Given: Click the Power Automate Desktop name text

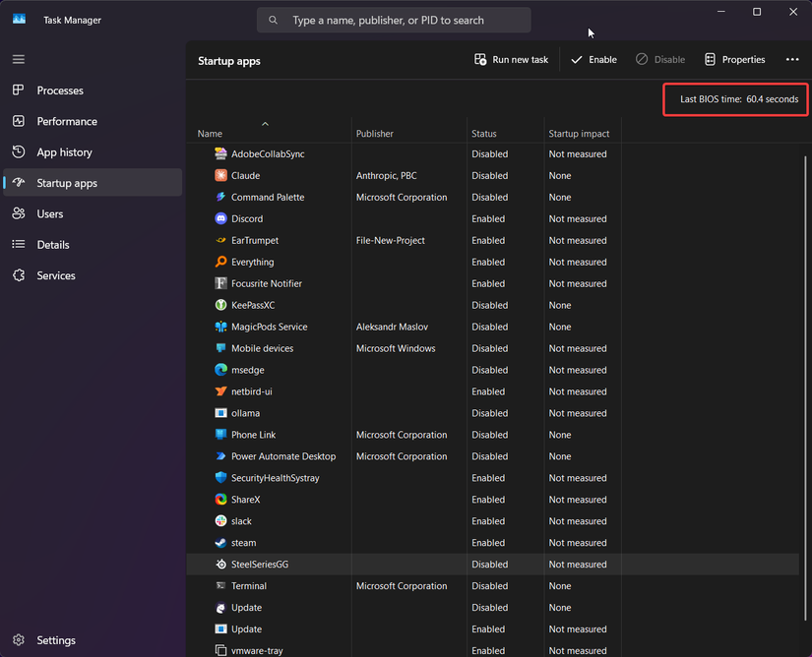Looking at the screenshot, I should click(x=283, y=456).
